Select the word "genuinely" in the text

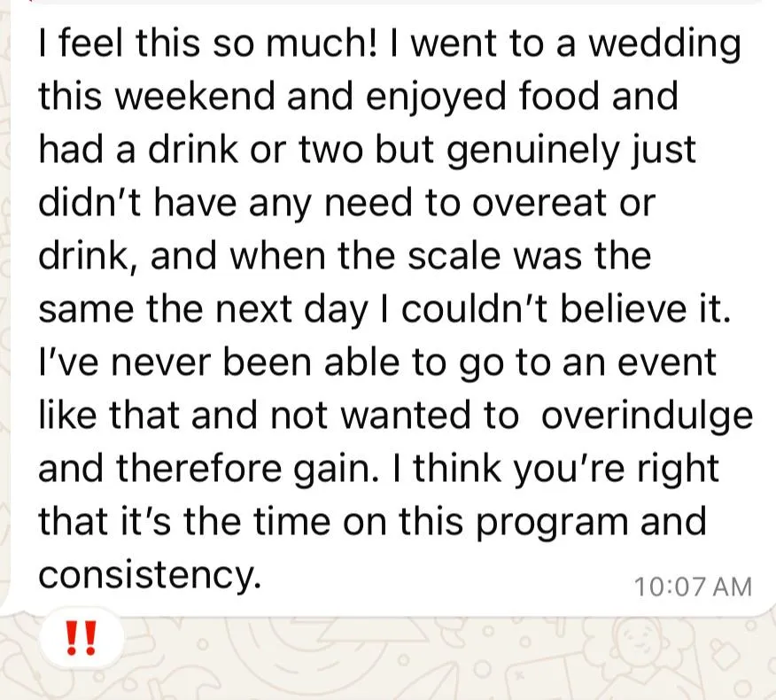click(532, 152)
